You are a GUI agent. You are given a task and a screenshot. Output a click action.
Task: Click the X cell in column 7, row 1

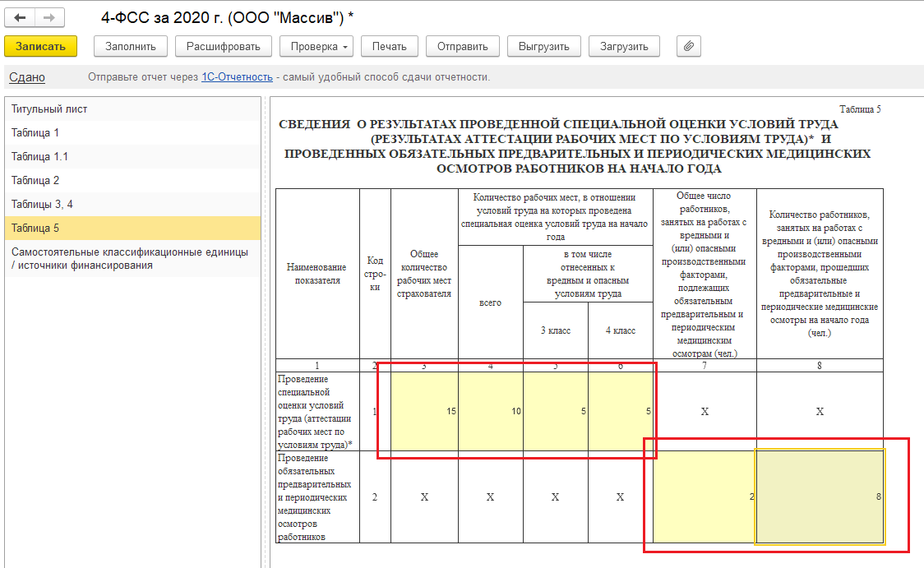click(x=705, y=411)
